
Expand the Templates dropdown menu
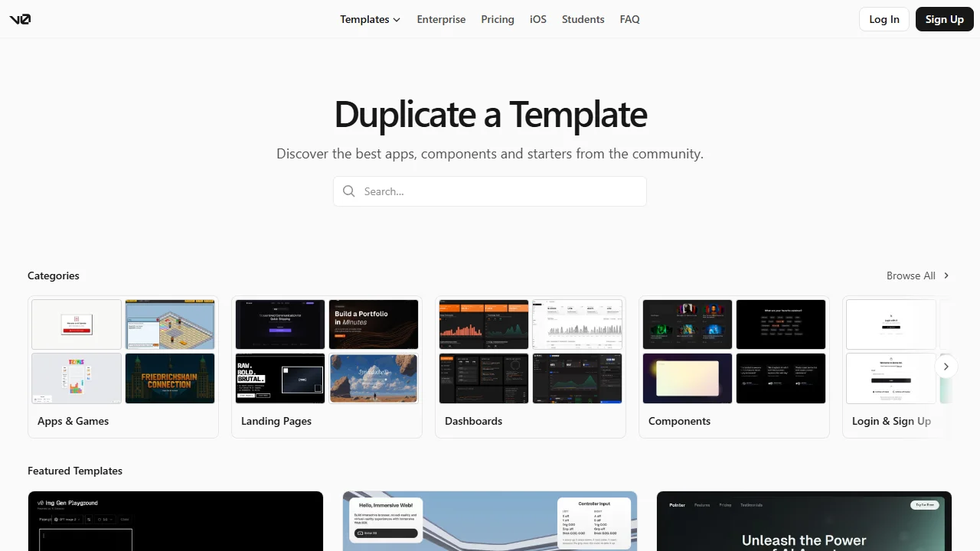(x=371, y=19)
